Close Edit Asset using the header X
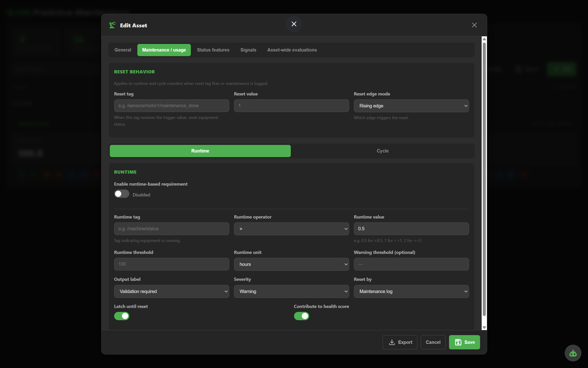This screenshot has width=588, height=368. [x=474, y=25]
